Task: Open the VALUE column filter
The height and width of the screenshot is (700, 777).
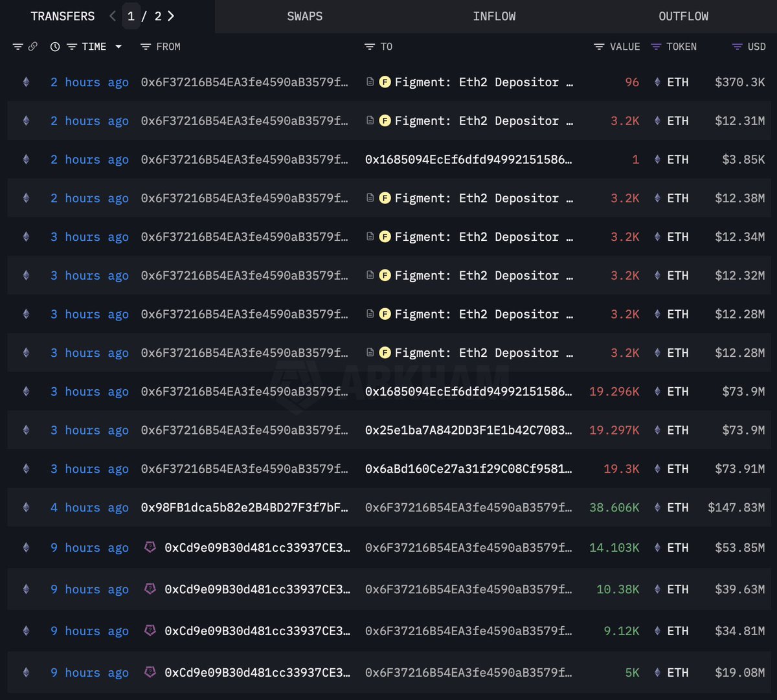Action: [x=599, y=47]
